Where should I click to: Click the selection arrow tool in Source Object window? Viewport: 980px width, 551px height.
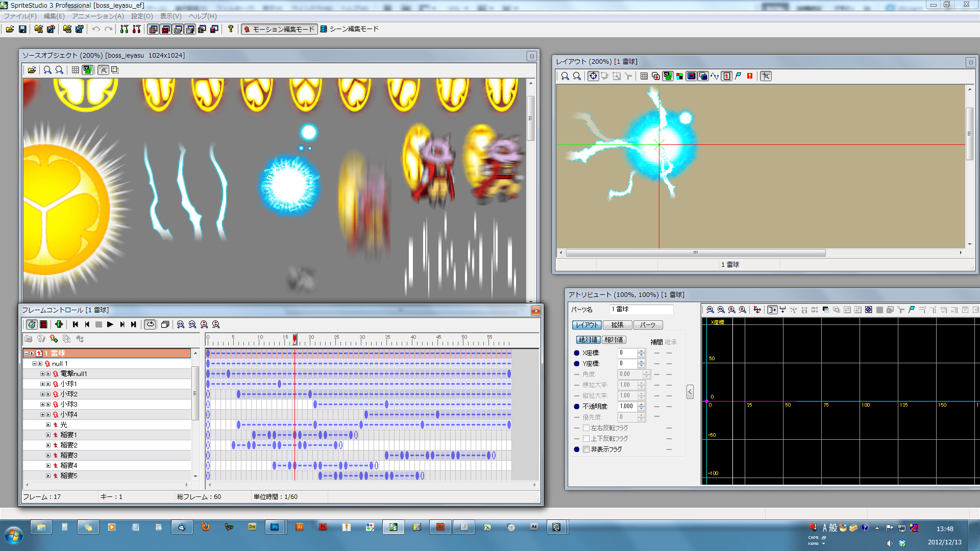click(104, 70)
